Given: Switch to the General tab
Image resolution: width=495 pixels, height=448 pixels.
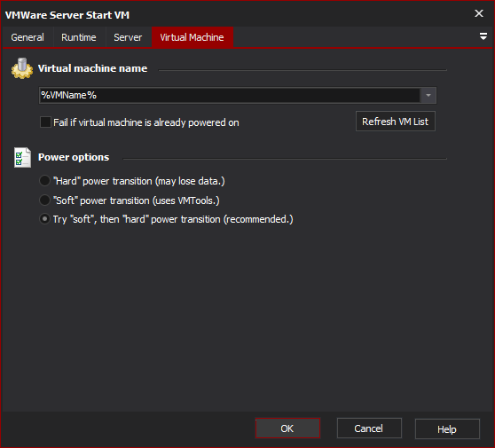Looking at the screenshot, I should point(27,37).
